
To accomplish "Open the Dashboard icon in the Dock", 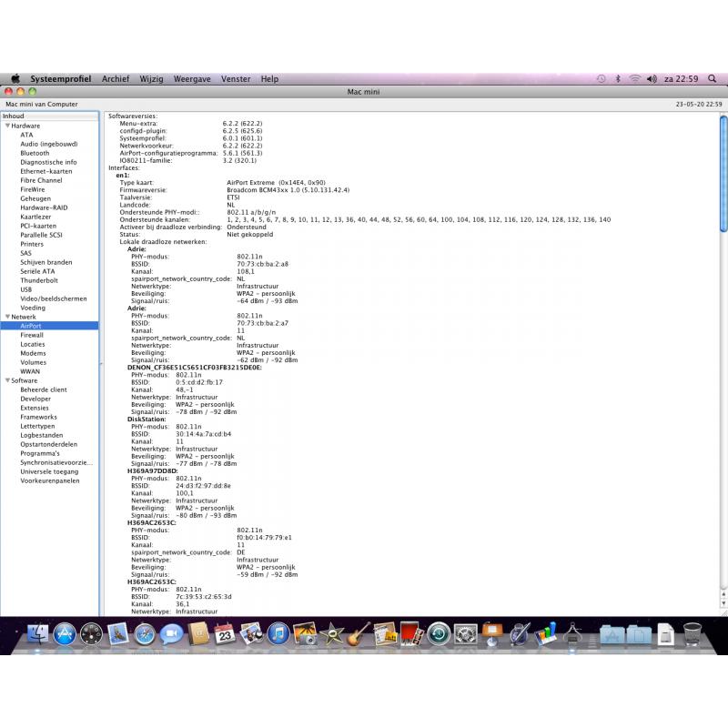I will pos(92,633).
